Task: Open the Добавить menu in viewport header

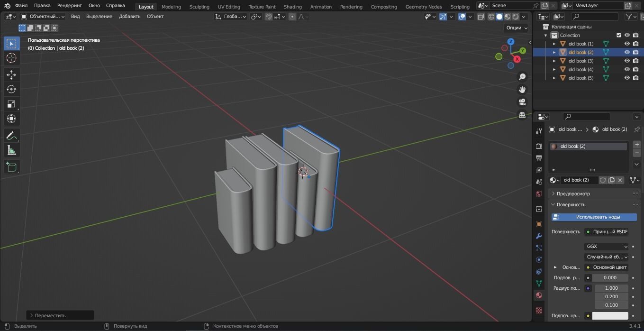Action: 129,17
